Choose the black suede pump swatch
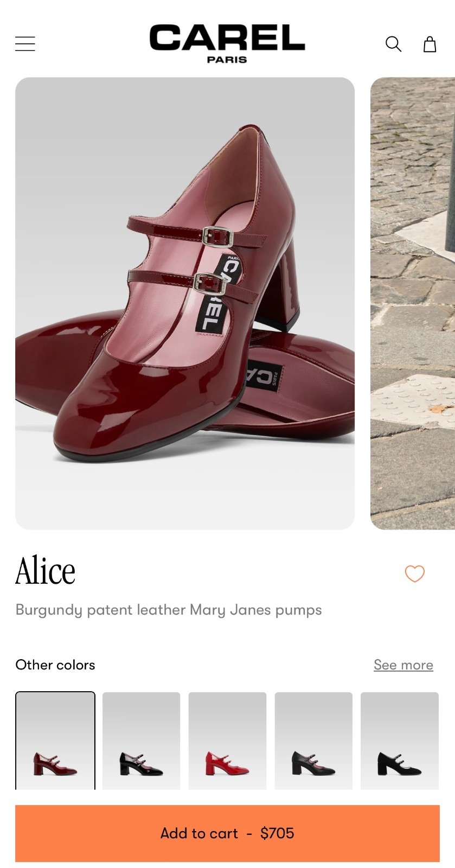The image size is (455, 868). [400, 741]
